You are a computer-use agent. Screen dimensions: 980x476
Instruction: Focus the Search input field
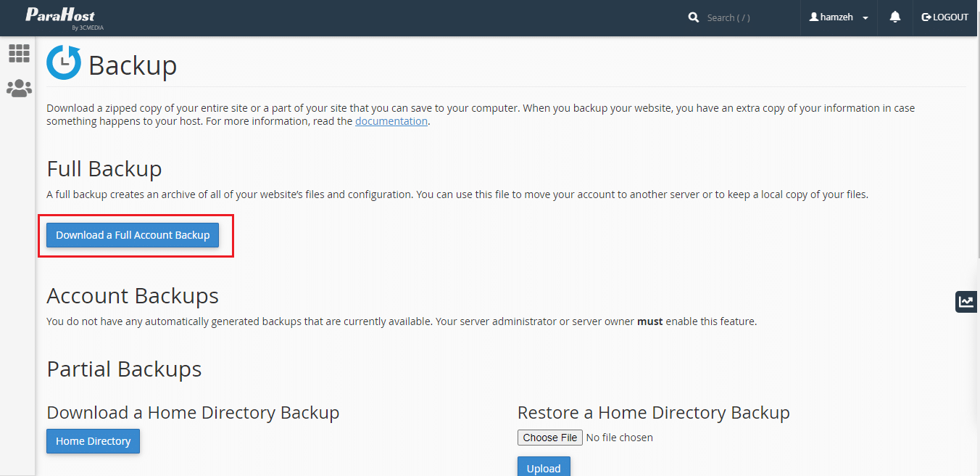tap(747, 17)
